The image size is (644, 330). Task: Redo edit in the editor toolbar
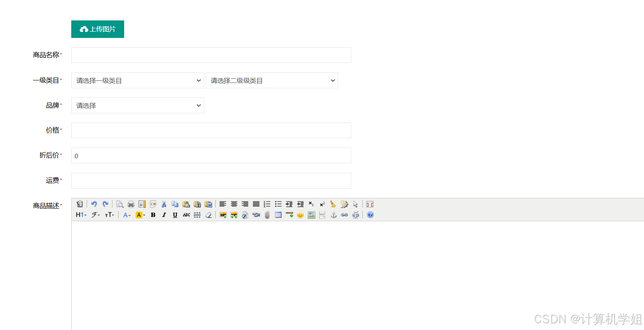coord(105,204)
